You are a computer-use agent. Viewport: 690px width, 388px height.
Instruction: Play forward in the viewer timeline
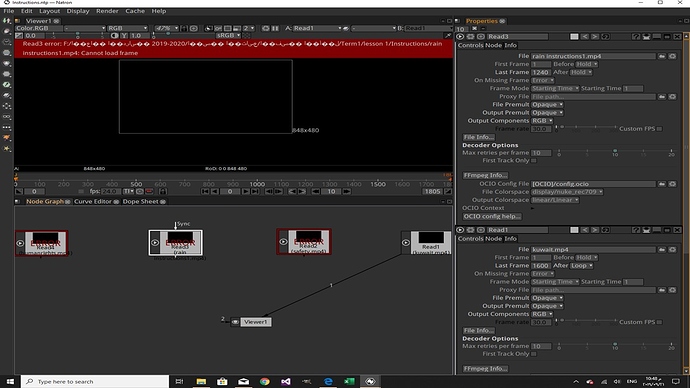pyautogui.click(x=246, y=191)
